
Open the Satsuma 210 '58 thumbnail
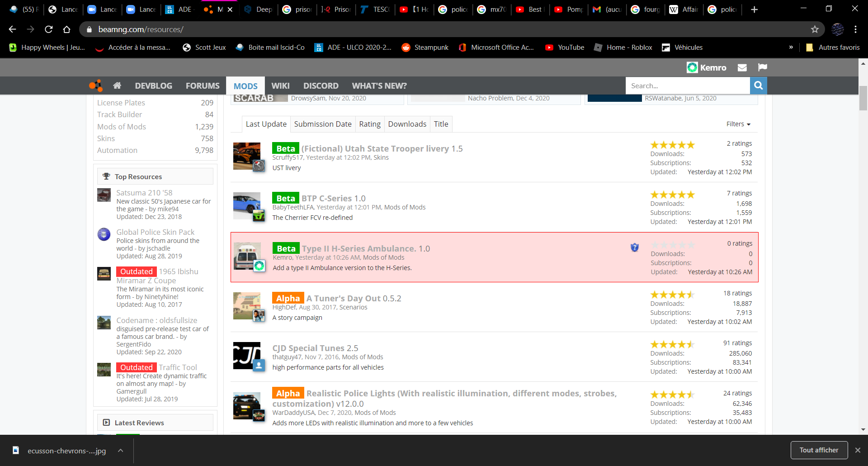104,195
